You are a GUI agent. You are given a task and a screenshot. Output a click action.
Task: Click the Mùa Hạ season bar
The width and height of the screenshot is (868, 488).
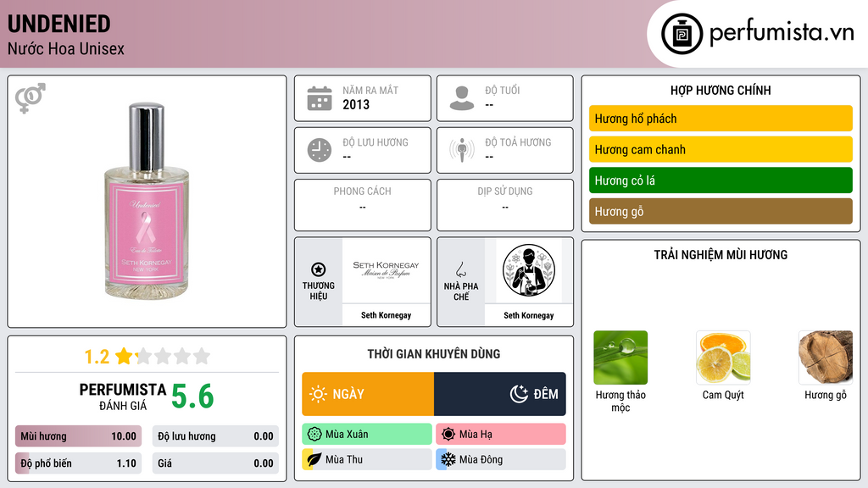pos(501,435)
